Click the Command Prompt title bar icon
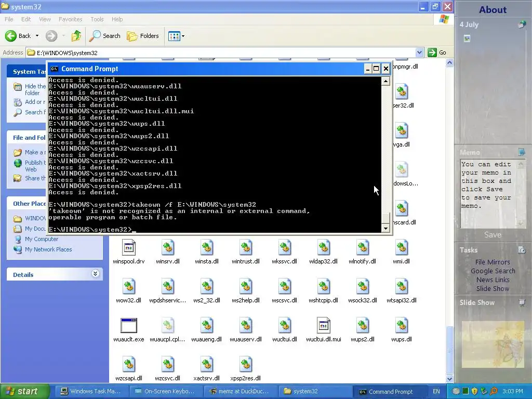The width and height of the screenshot is (532, 399). pyautogui.click(x=54, y=69)
